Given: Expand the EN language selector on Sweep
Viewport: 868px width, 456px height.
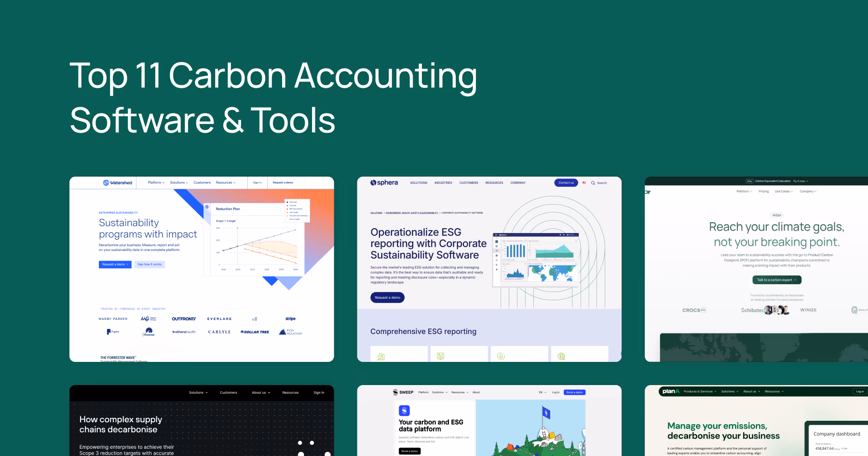Looking at the screenshot, I should point(542,392).
